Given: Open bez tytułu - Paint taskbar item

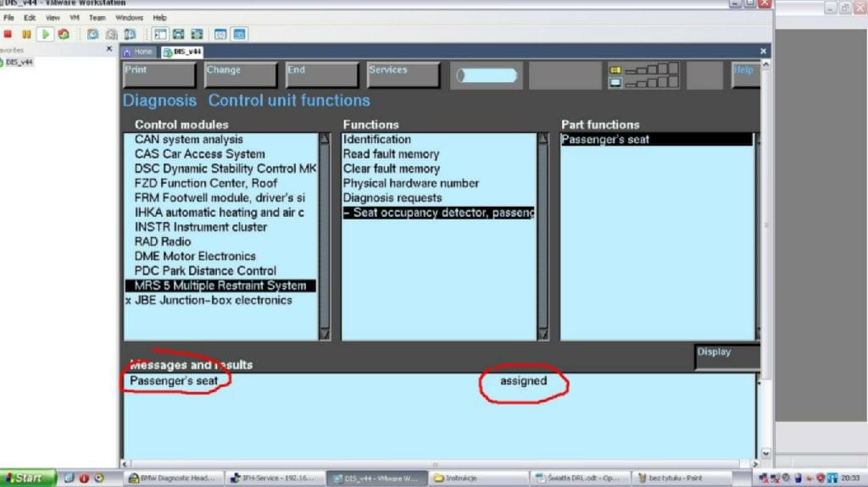Looking at the screenshot, I should pos(681,479).
